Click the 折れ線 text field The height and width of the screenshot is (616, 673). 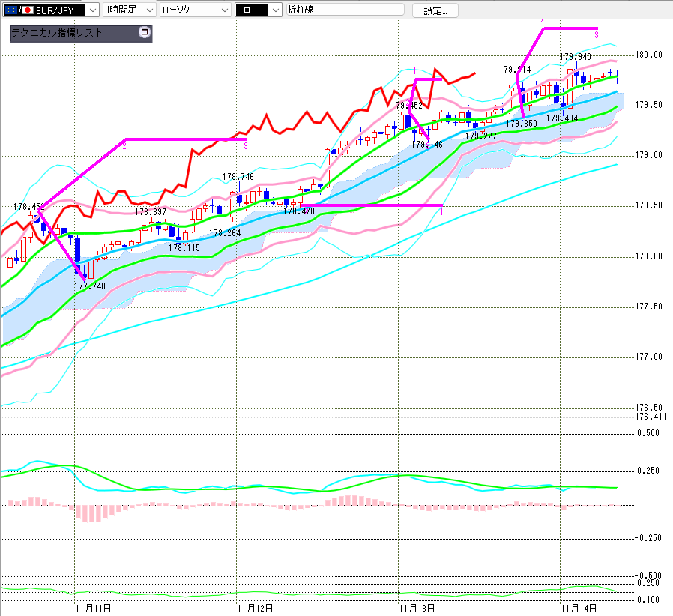point(343,10)
